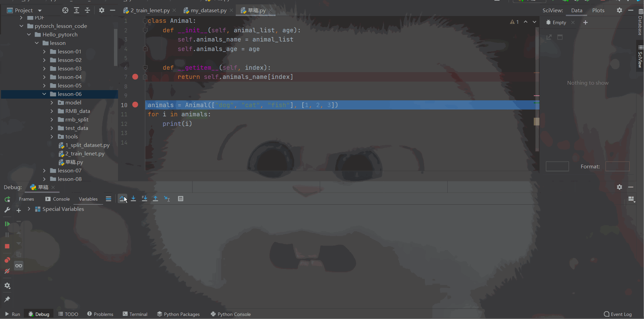Click the Step Out debugger button
644x319 pixels.
pyautogui.click(x=155, y=199)
